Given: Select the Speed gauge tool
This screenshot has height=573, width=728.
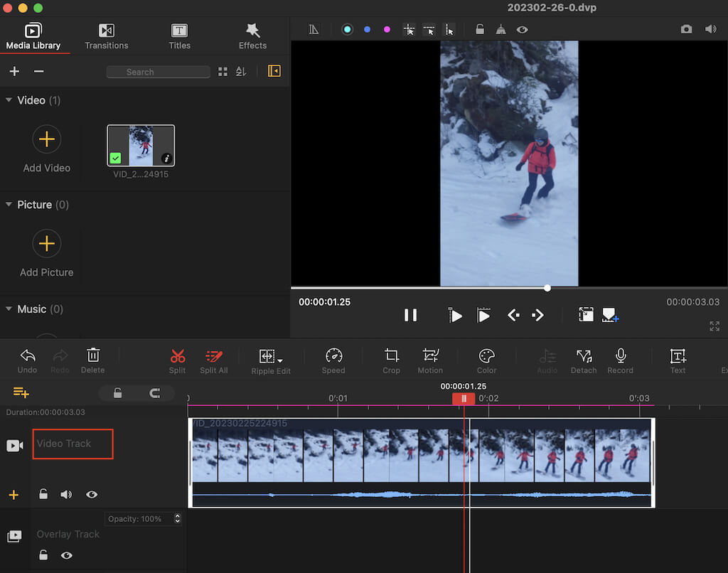Looking at the screenshot, I should [333, 356].
